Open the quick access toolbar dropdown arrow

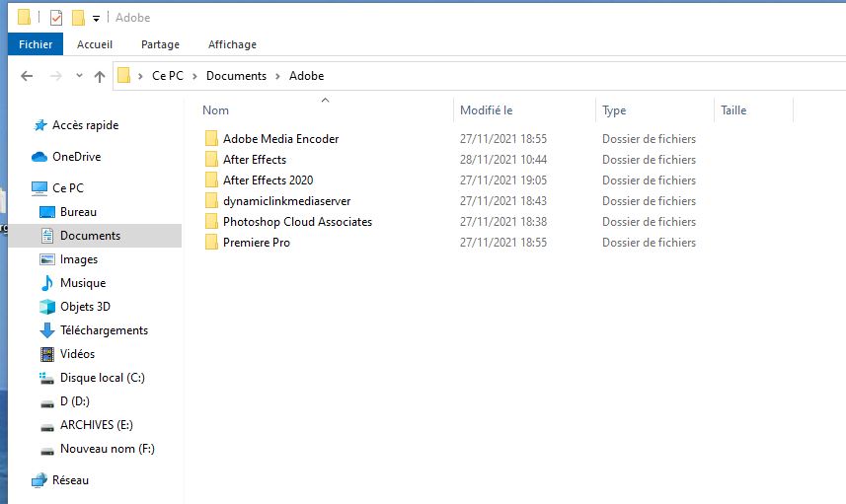pyautogui.click(x=96, y=19)
